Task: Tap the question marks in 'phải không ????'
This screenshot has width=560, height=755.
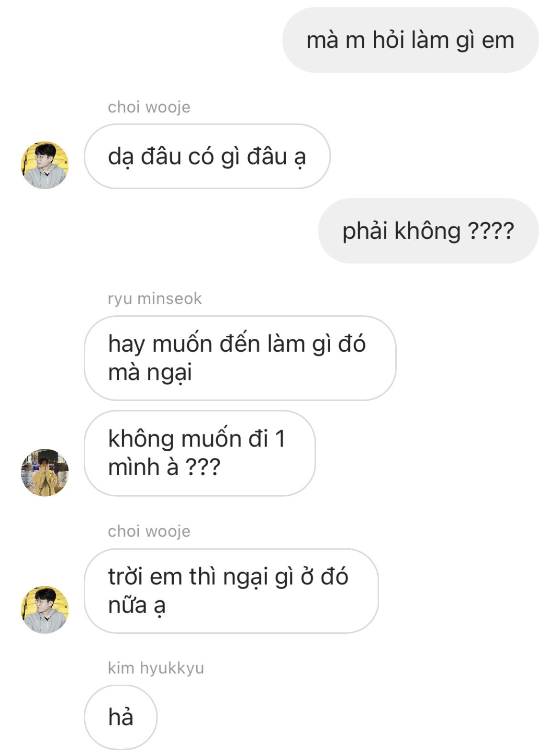Action: tap(491, 231)
